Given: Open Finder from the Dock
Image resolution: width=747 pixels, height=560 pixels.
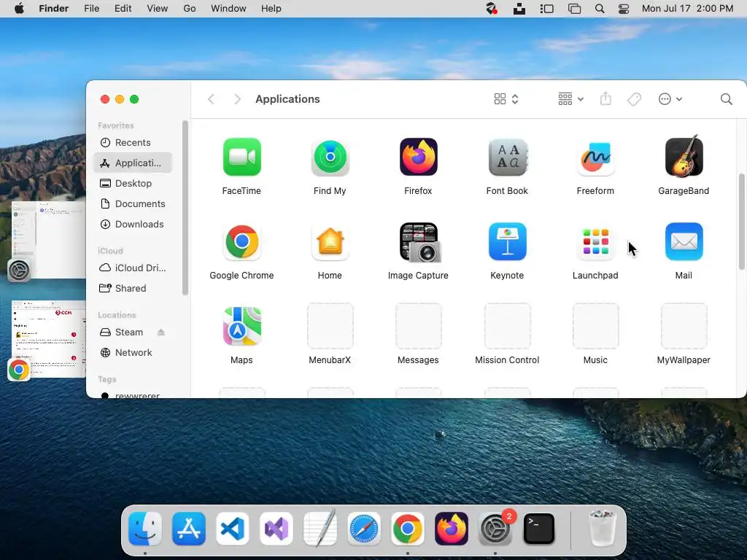Looking at the screenshot, I should (x=145, y=529).
